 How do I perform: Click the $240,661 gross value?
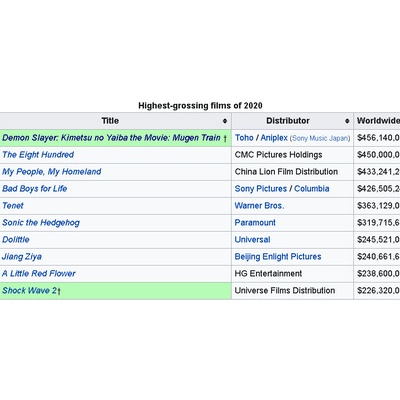coord(378,257)
